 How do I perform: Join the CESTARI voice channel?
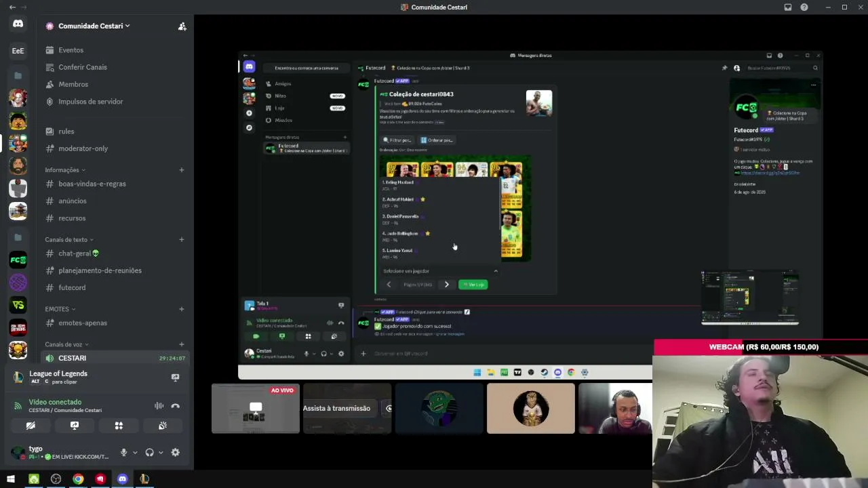pos(115,358)
